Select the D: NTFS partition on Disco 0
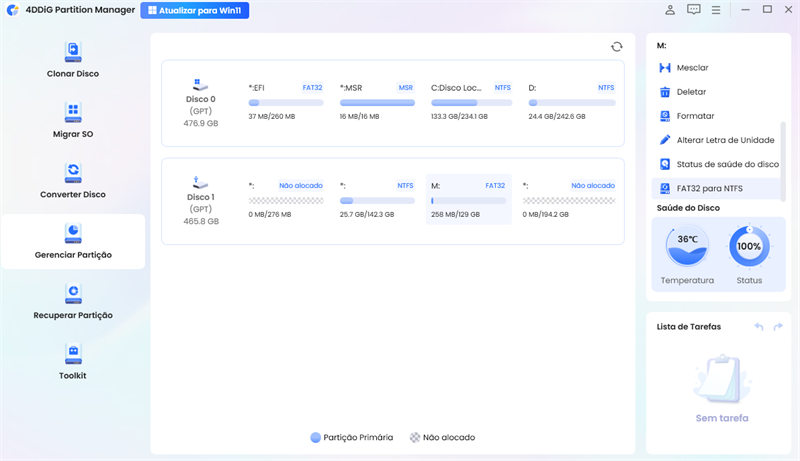 coord(571,101)
